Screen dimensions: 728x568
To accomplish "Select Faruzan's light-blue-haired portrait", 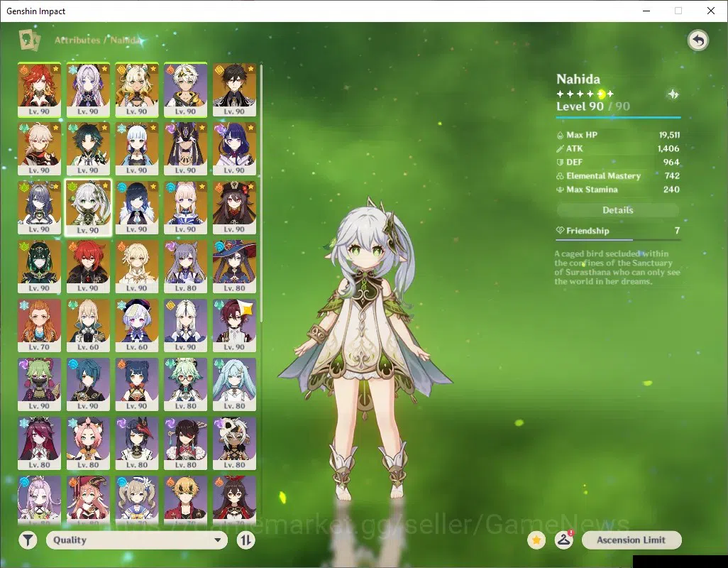I will [x=234, y=385].
